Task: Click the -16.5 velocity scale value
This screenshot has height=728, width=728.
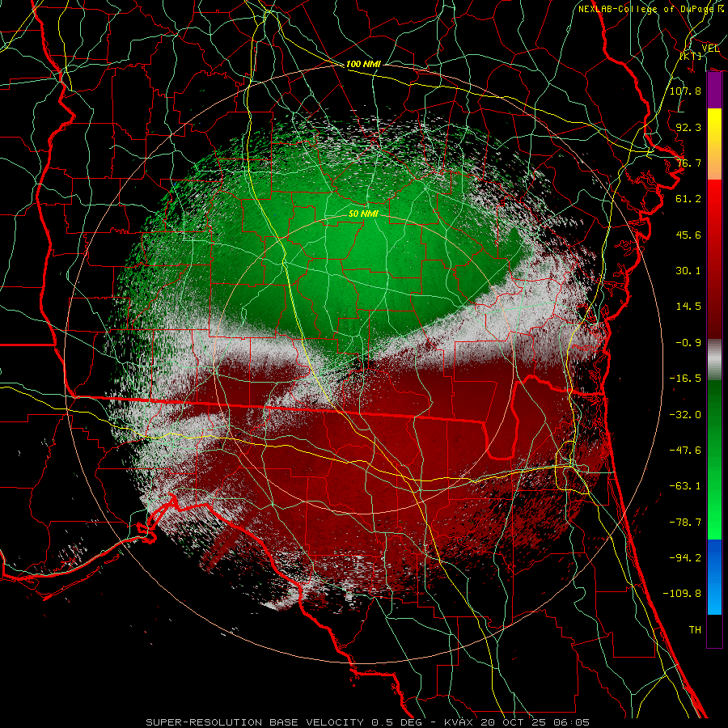Action: point(685,379)
